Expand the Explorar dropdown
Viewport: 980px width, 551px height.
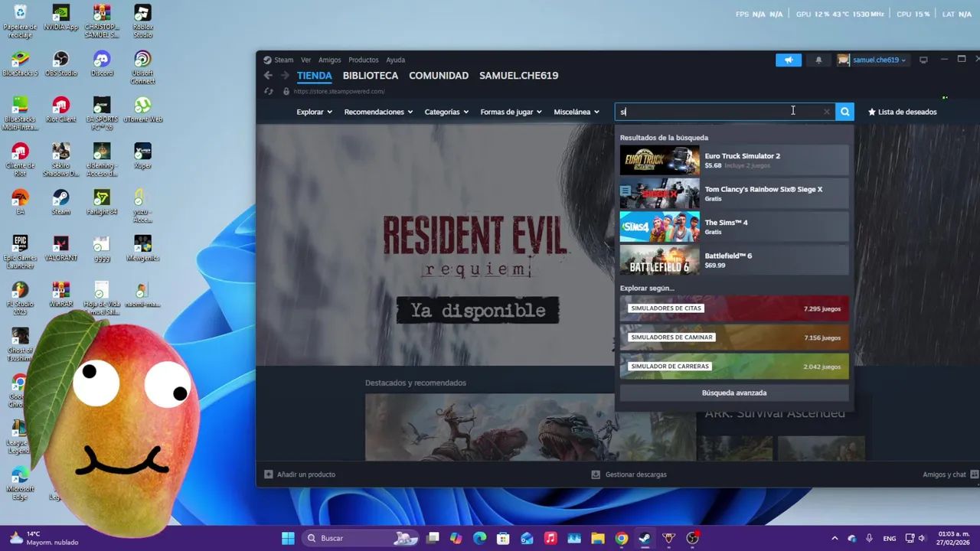315,112
